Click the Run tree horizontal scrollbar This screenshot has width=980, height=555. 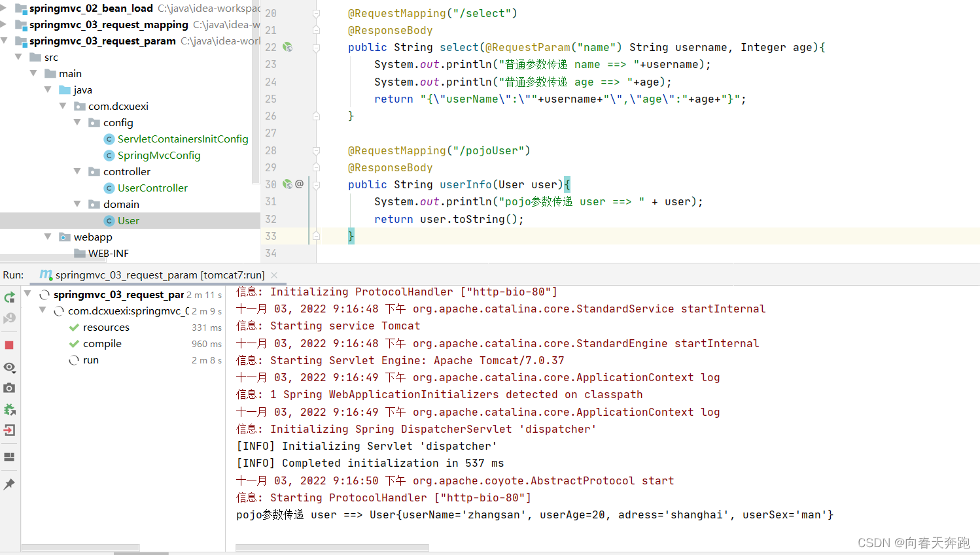coord(80,548)
